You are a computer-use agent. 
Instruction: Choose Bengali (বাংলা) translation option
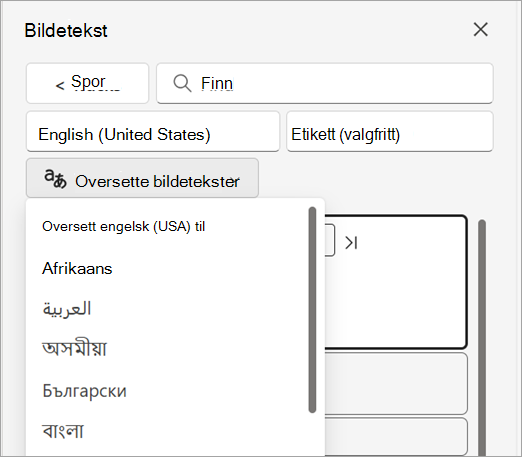(x=63, y=430)
